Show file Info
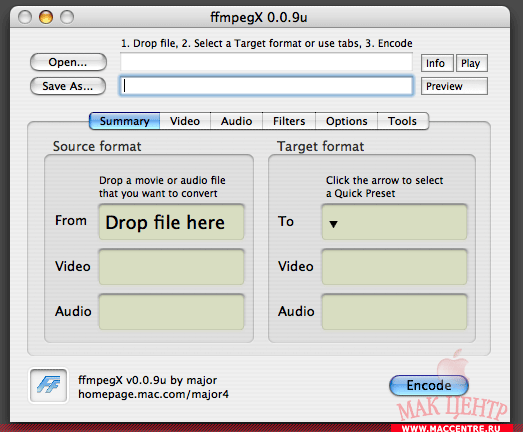Viewport: 523px width, 432px height. tap(437, 63)
